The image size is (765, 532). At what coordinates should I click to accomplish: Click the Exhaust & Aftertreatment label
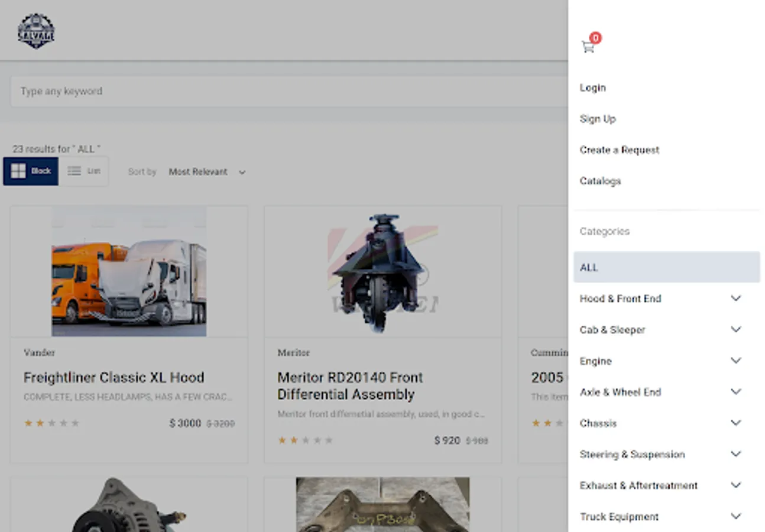coord(638,485)
